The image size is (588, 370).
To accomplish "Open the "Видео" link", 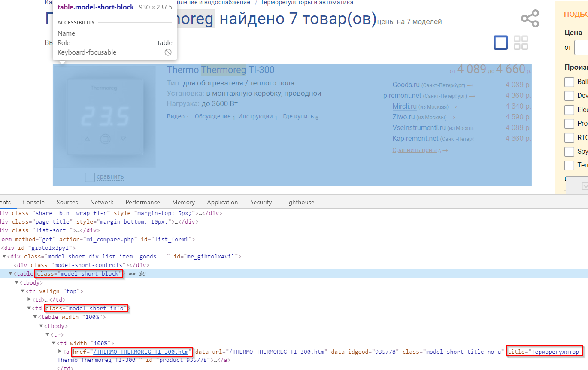I will [176, 117].
